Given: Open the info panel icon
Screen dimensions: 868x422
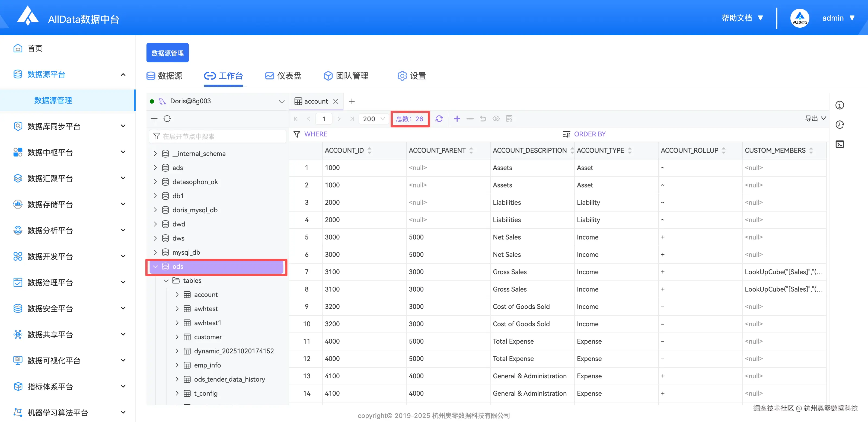Looking at the screenshot, I should (840, 105).
